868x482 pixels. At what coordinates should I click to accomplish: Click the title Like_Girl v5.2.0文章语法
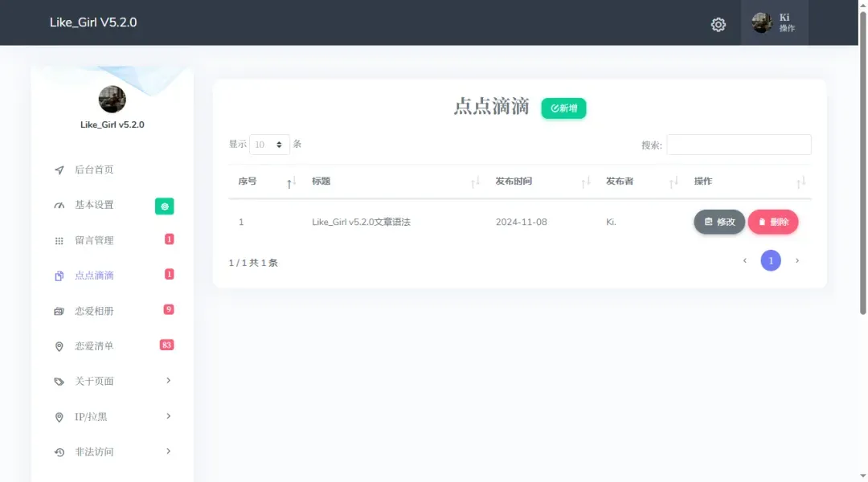(361, 222)
